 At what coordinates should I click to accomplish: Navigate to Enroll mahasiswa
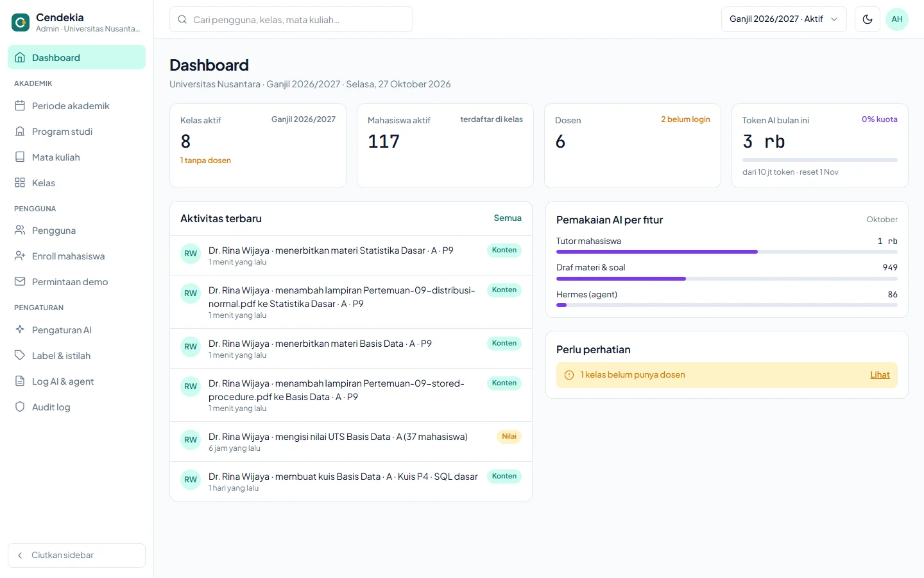(77, 256)
